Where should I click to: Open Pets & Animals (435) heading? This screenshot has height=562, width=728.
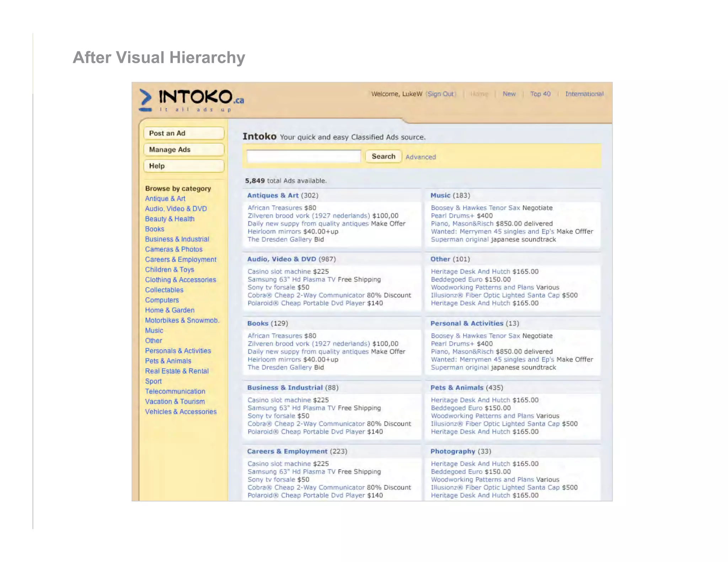coord(467,388)
